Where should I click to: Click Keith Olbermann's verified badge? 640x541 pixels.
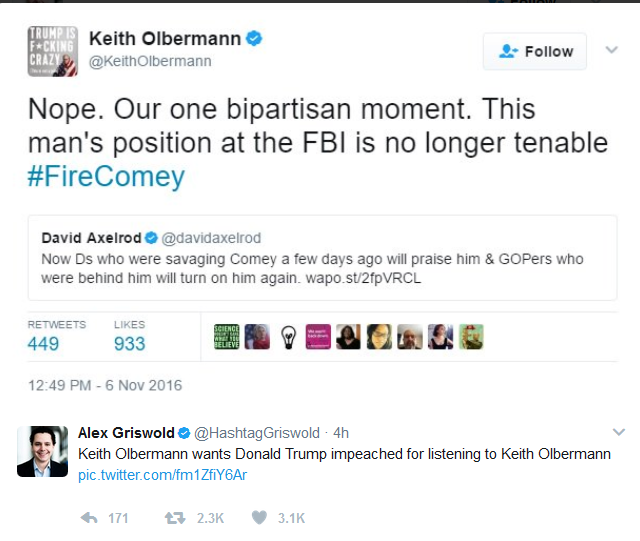click(253, 39)
